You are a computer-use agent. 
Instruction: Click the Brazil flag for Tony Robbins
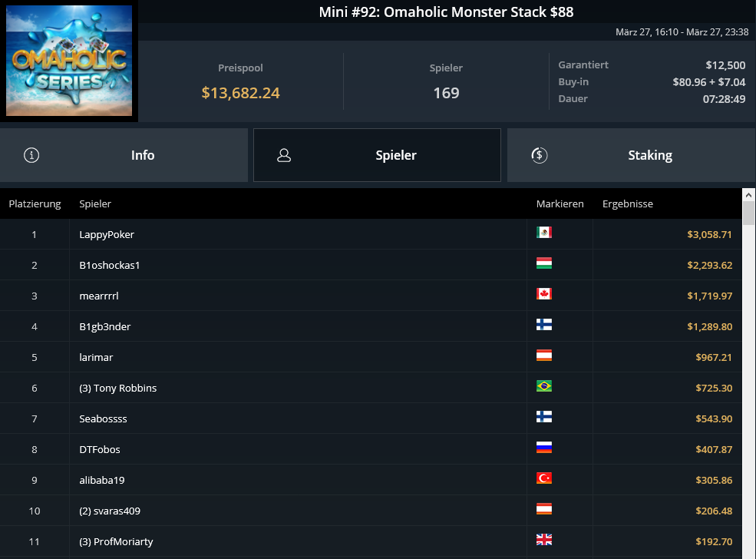[x=544, y=386]
